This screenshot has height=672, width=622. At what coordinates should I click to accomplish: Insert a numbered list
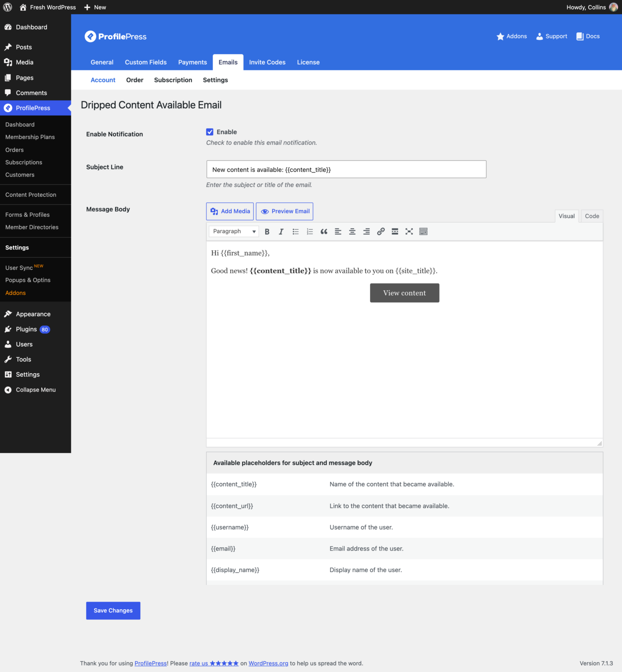click(310, 232)
